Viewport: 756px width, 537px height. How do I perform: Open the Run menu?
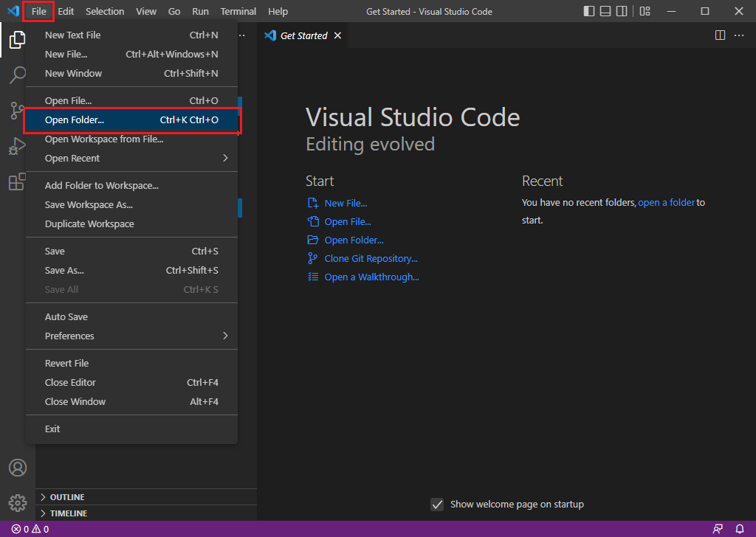click(x=200, y=11)
